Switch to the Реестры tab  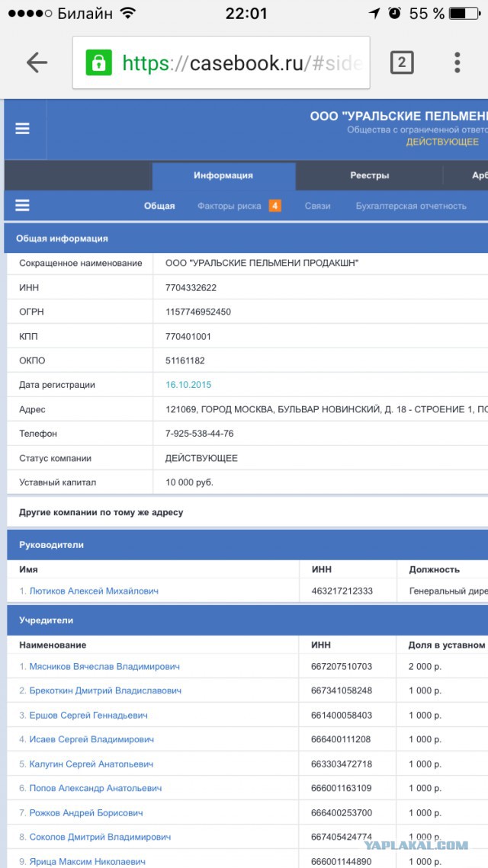tap(370, 175)
